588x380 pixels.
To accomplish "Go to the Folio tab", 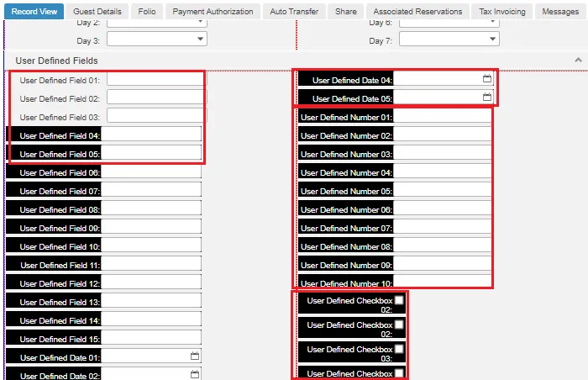I will (x=147, y=12).
